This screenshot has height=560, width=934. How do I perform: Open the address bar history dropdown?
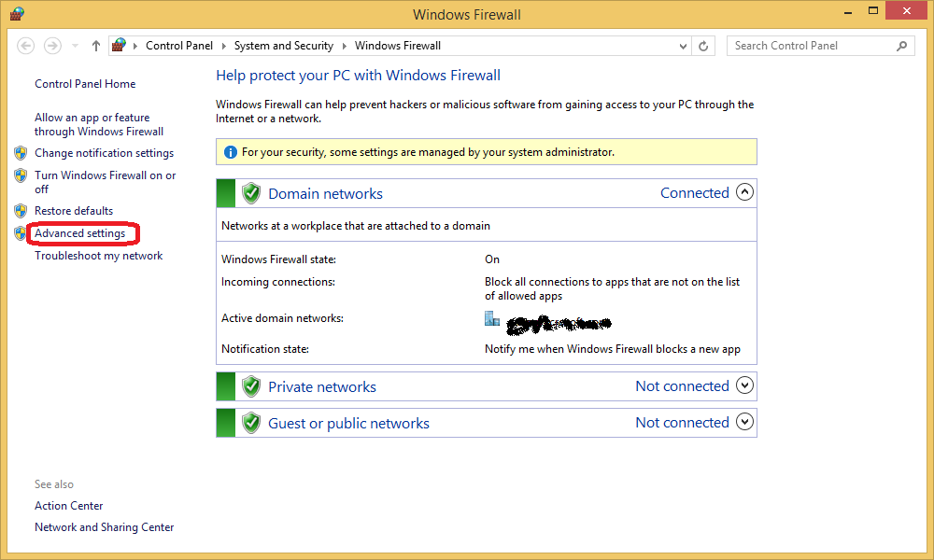pyautogui.click(x=683, y=46)
